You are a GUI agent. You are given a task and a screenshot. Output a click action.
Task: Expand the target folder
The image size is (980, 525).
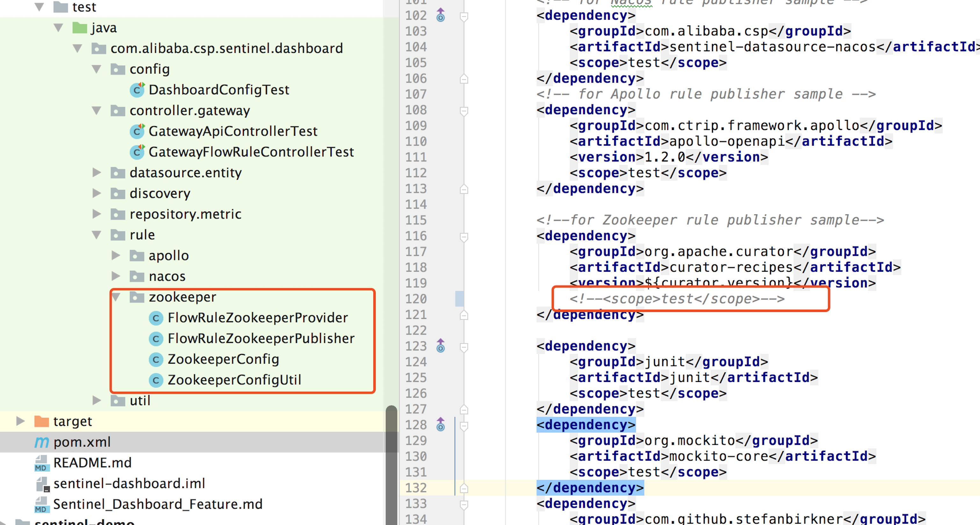(x=20, y=421)
